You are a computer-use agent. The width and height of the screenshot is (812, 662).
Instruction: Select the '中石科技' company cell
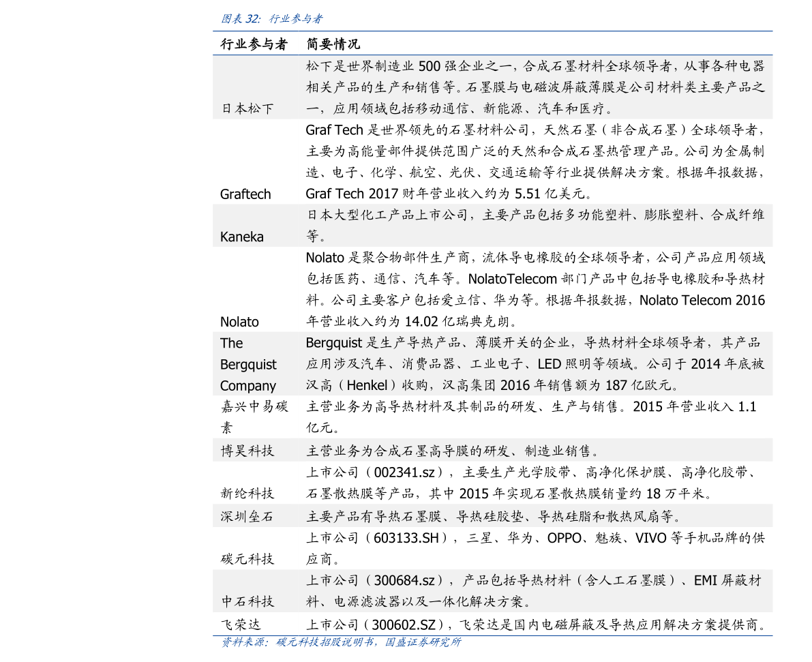click(x=247, y=601)
